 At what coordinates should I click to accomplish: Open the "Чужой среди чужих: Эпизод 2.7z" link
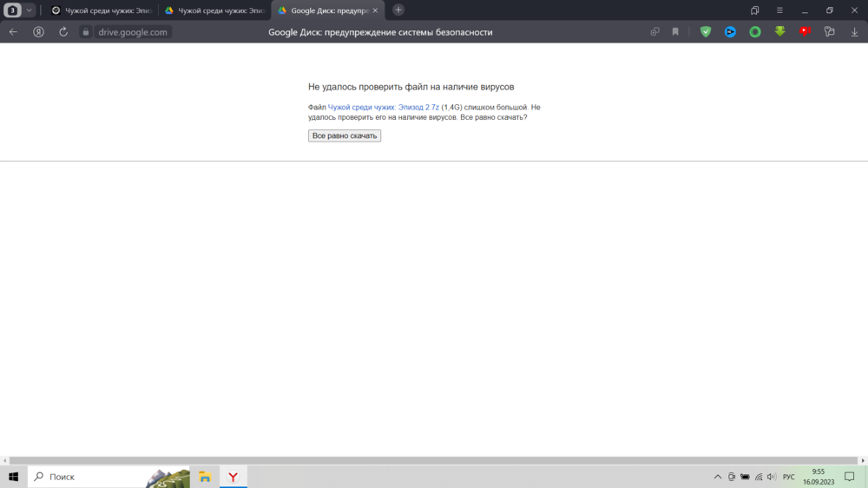tap(383, 107)
